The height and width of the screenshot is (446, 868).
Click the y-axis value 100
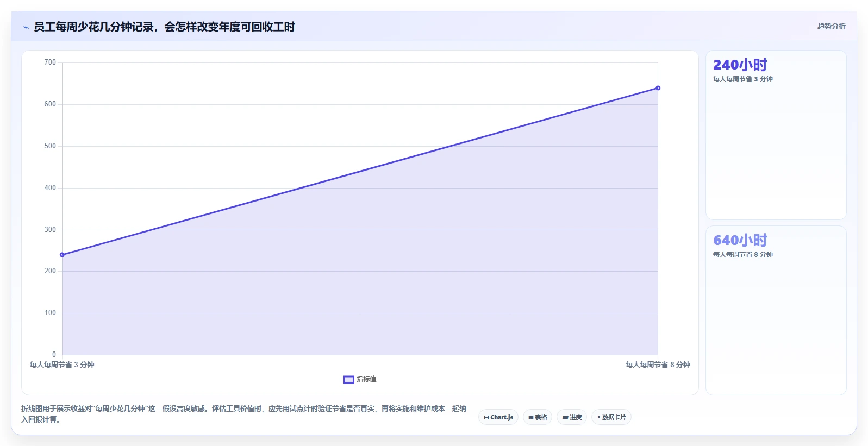tap(50, 313)
